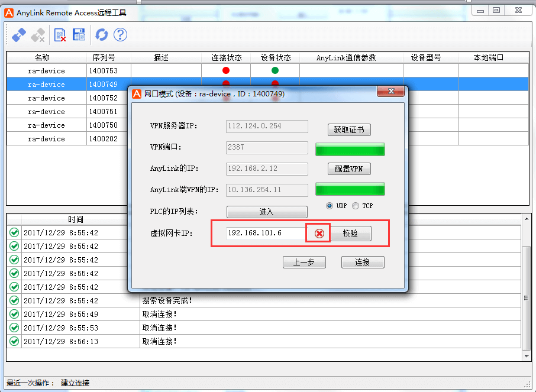Click the log panel scrollbar thumb
Viewport: 536px width, 392px height.
coord(527,297)
